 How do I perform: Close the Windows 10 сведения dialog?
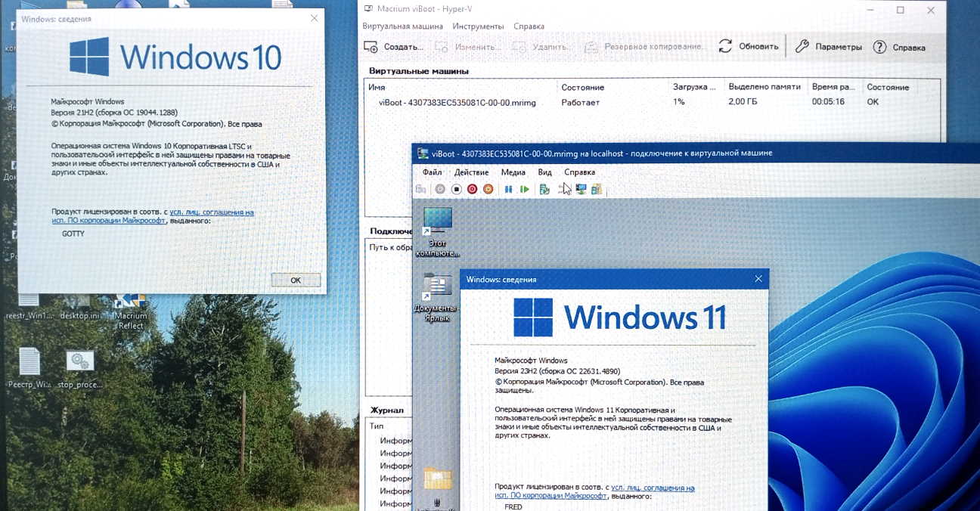click(315, 18)
